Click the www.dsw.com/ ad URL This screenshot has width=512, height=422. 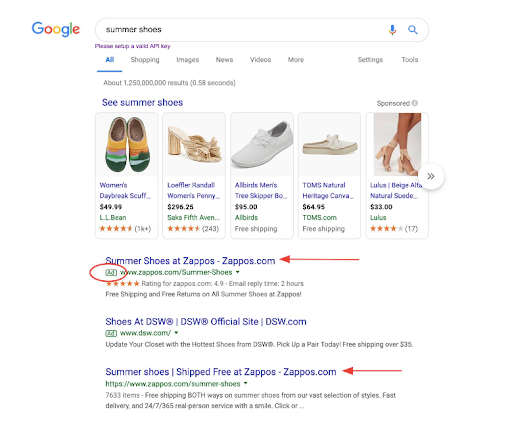point(145,333)
